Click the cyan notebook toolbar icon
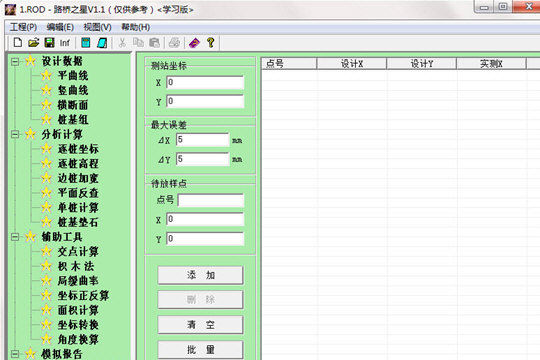 (102, 43)
